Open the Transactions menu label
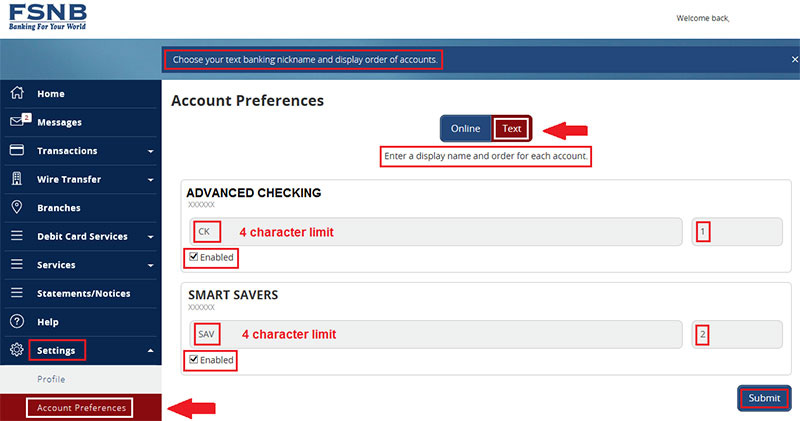 pyautogui.click(x=67, y=151)
